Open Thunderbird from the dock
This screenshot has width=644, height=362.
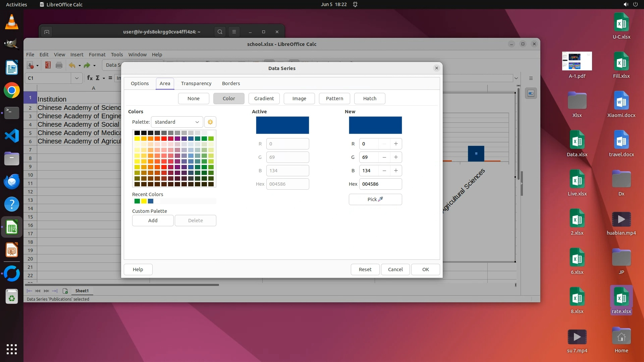pyautogui.click(x=12, y=181)
